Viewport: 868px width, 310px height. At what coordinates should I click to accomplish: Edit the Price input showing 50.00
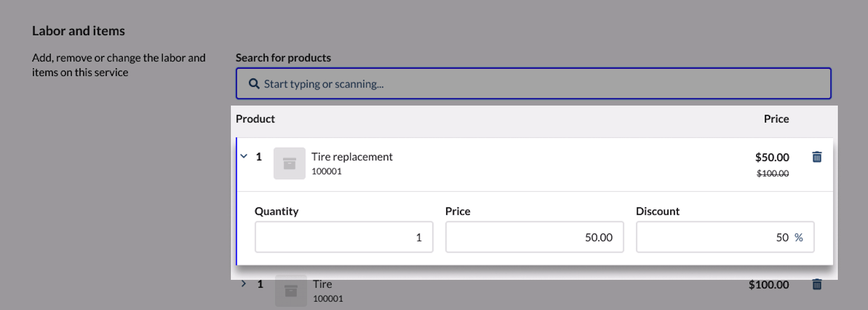click(x=535, y=237)
